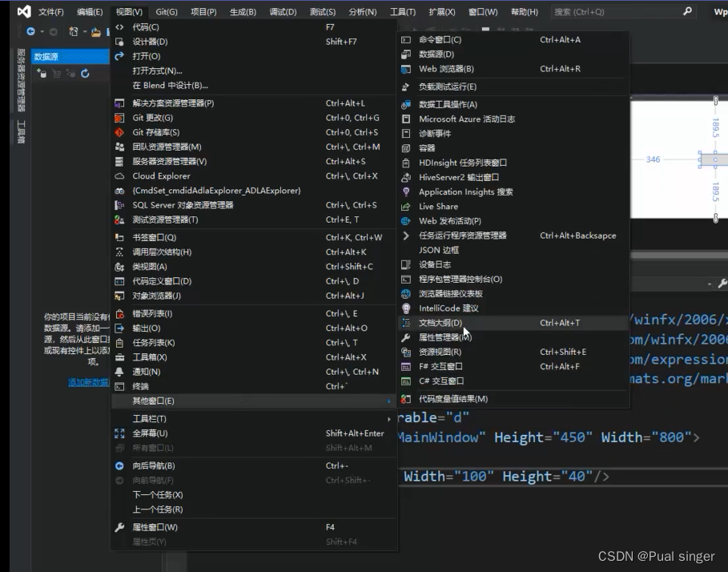Expand the 工具栏 submenu arrow
This screenshot has width=728, height=572.
pos(389,417)
